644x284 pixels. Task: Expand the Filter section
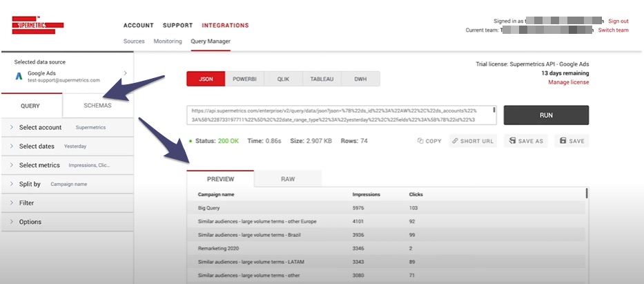(x=68, y=203)
